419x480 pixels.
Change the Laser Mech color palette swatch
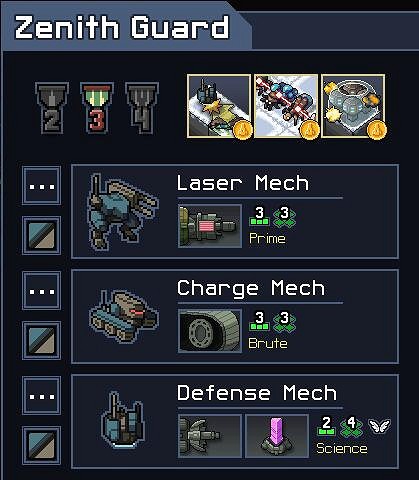coord(41,235)
